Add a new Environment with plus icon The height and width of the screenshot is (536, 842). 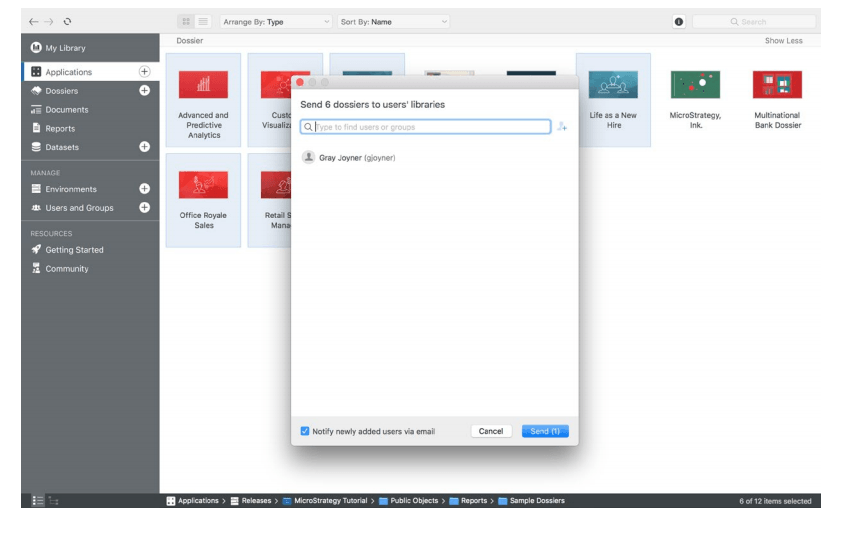point(144,189)
